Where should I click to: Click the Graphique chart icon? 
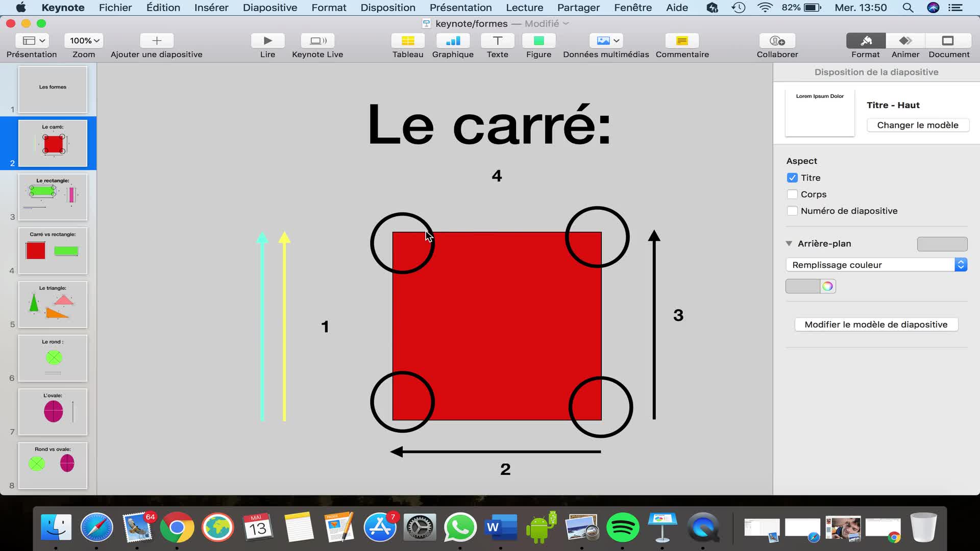453,41
